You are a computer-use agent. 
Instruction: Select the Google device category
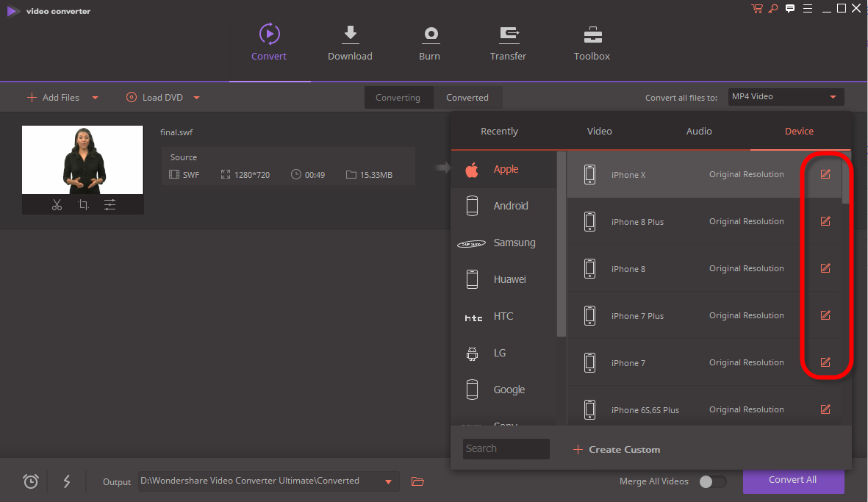(x=503, y=390)
